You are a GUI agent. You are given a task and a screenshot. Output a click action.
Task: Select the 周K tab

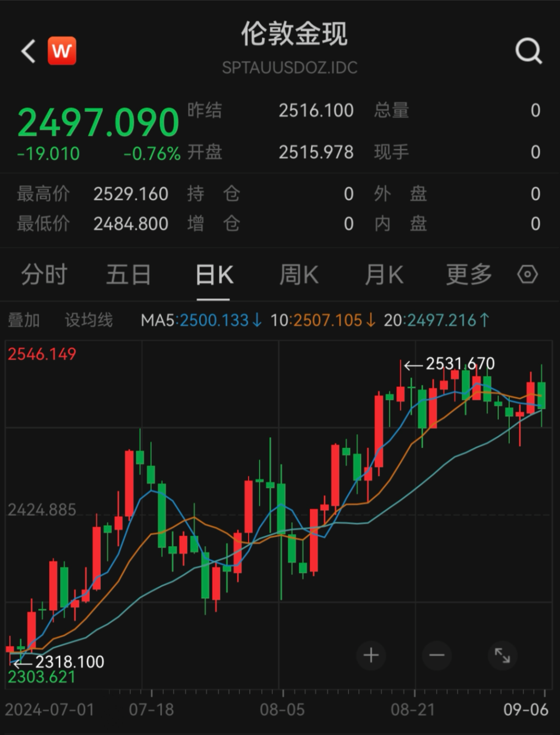pyautogui.click(x=299, y=275)
